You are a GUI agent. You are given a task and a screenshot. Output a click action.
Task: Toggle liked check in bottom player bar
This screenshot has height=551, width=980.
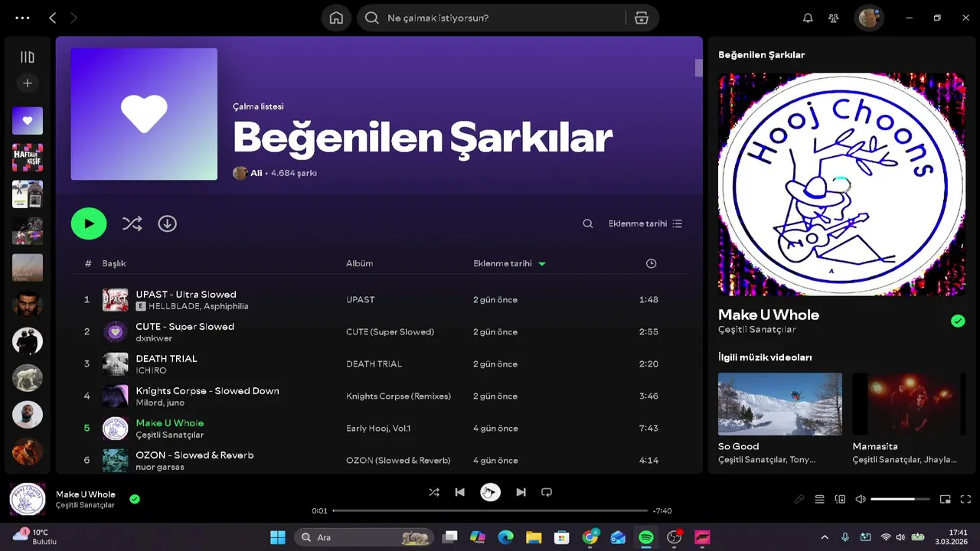135,499
